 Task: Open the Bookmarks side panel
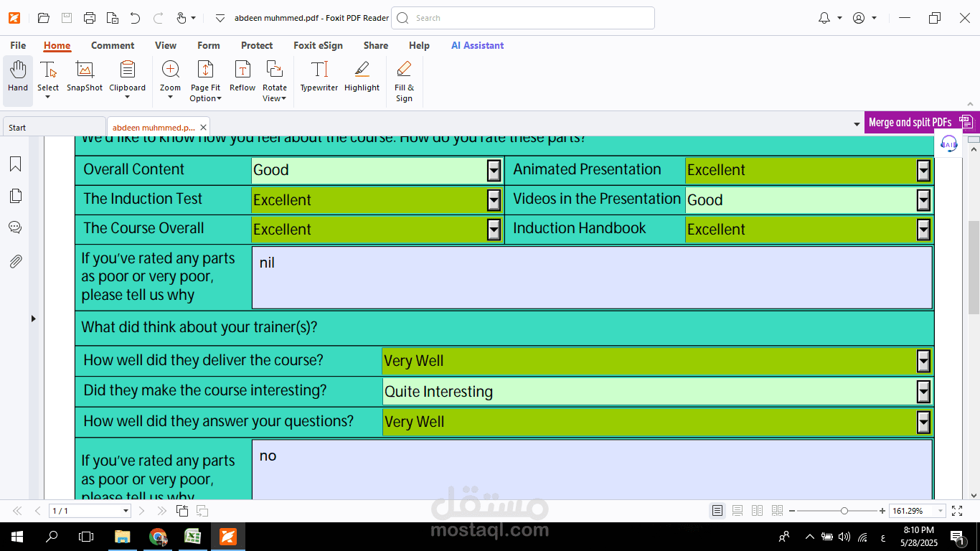[x=15, y=164]
